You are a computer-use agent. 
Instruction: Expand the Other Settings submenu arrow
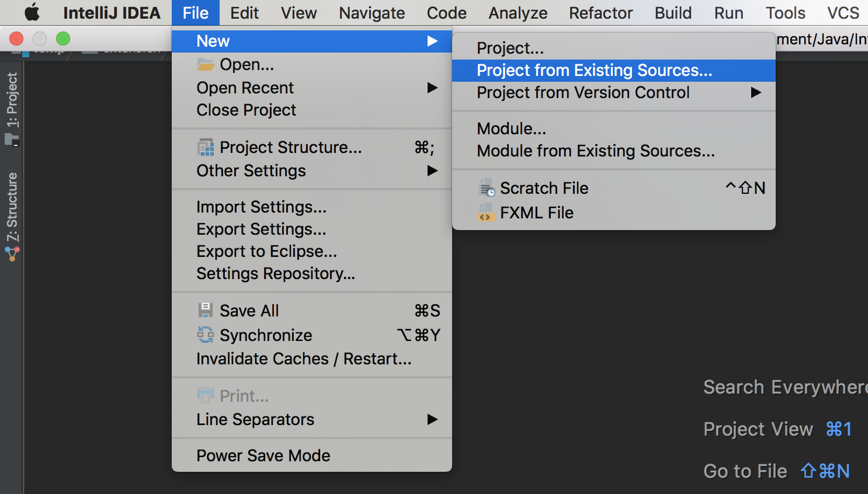[x=432, y=171]
